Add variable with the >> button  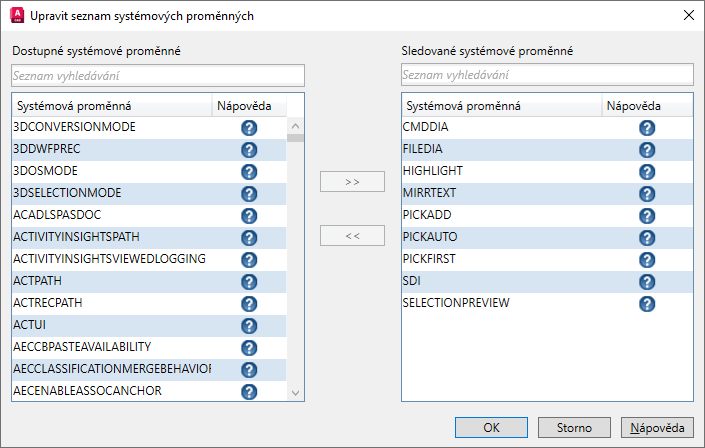click(x=352, y=181)
